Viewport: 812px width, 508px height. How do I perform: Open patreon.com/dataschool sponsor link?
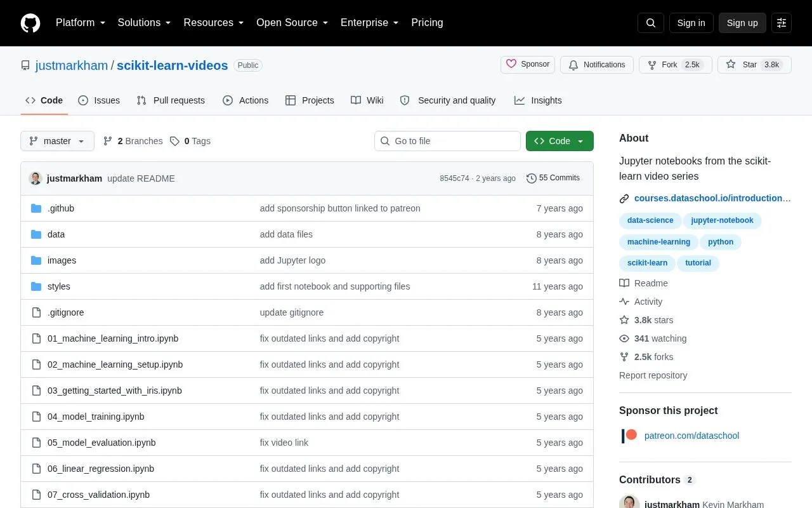[x=691, y=436]
